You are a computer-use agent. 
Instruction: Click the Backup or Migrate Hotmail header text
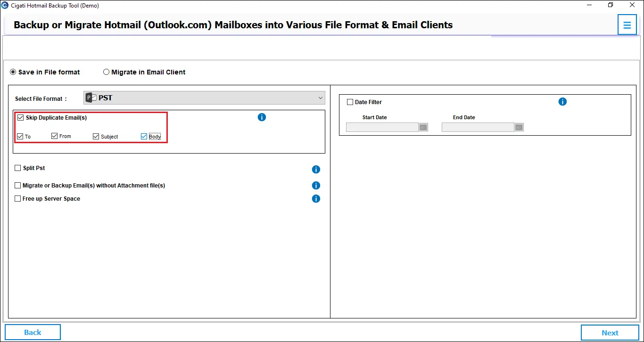(233, 25)
